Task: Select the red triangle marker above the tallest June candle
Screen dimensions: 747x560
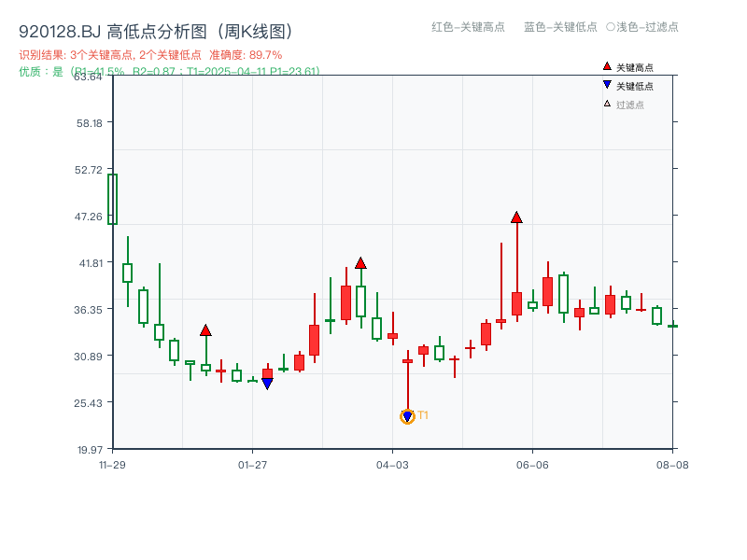Action: coord(516,217)
